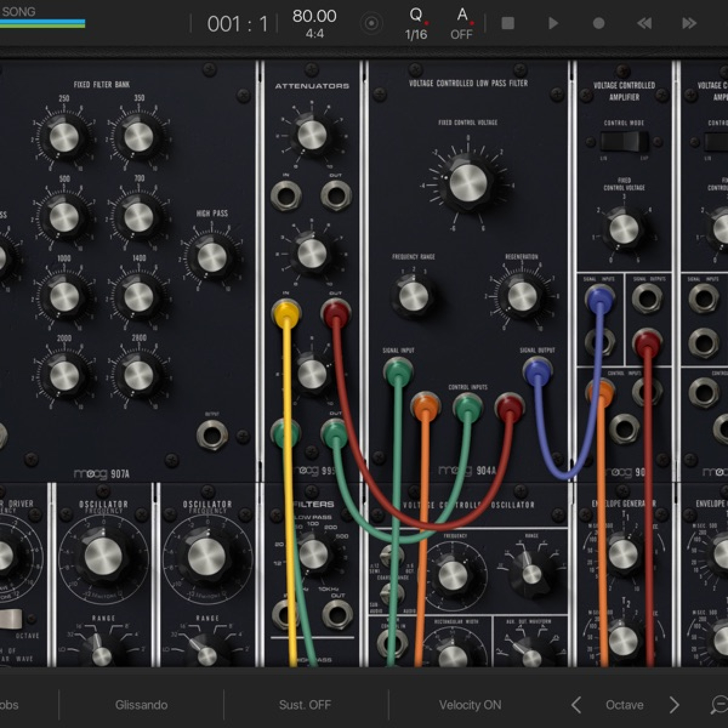Screen dimensions: 728x728
Task: Click the empty amplifier Signal Outputs jack
Action: 647,299
